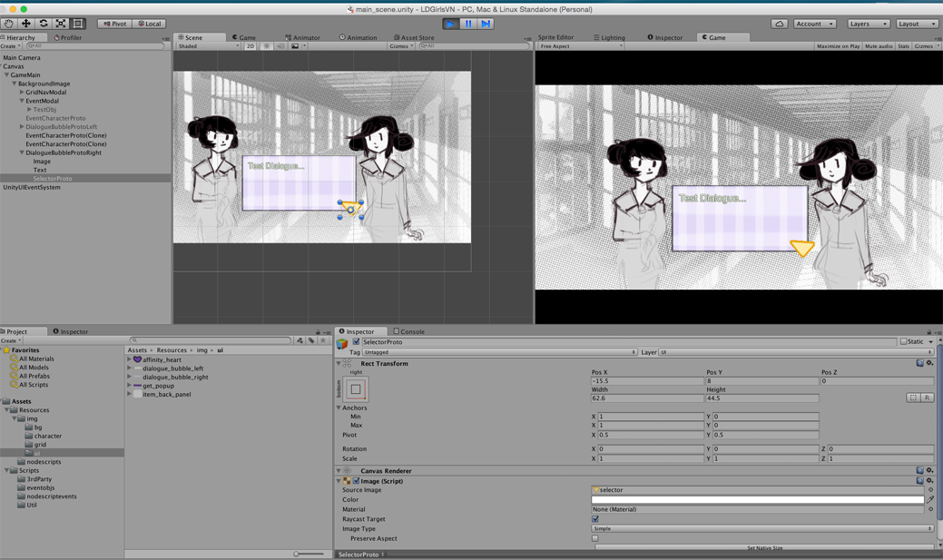Disable the Image (Script) component checkbox
The width and height of the screenshot is (943, 560).
tap(356, 481)
